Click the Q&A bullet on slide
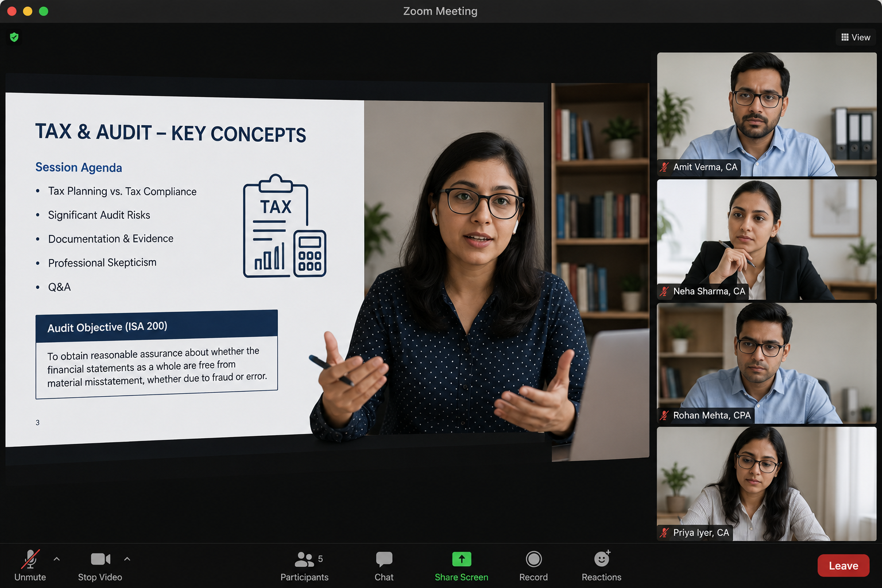 [59, 287]
